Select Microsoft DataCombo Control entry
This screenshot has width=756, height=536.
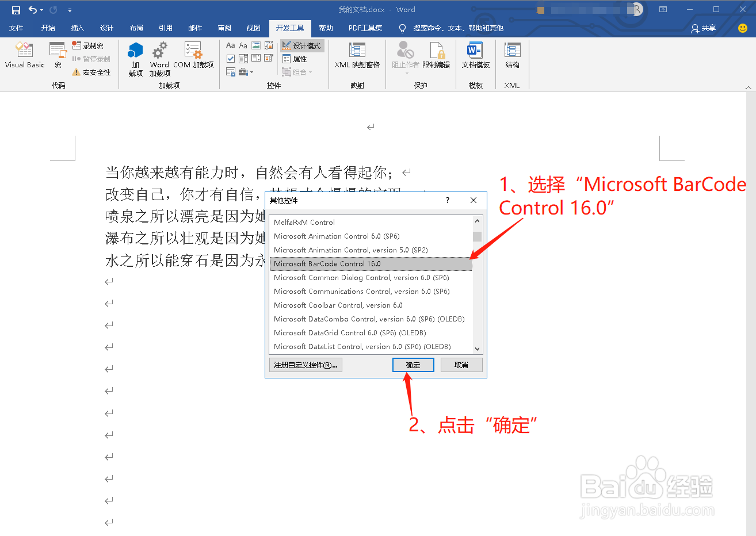pyautogui.click(x=371, y=319)
